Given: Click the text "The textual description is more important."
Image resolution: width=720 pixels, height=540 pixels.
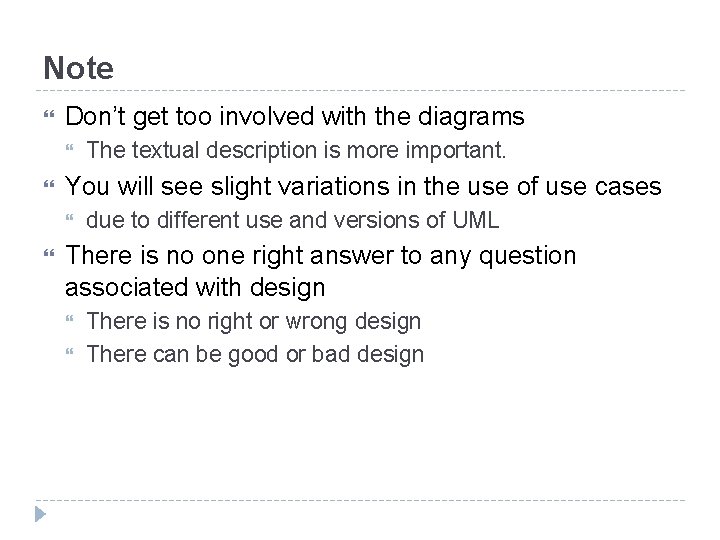Looking at the screenshot, I should 297,152.
